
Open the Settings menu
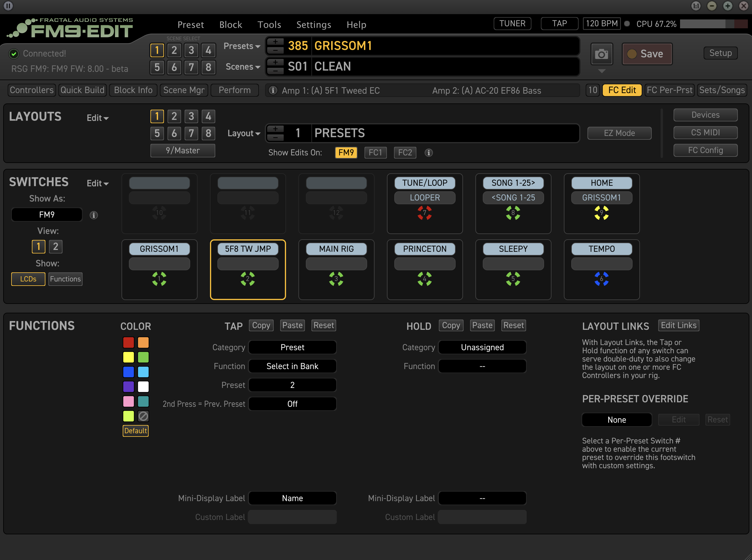[x=314, y=25]
